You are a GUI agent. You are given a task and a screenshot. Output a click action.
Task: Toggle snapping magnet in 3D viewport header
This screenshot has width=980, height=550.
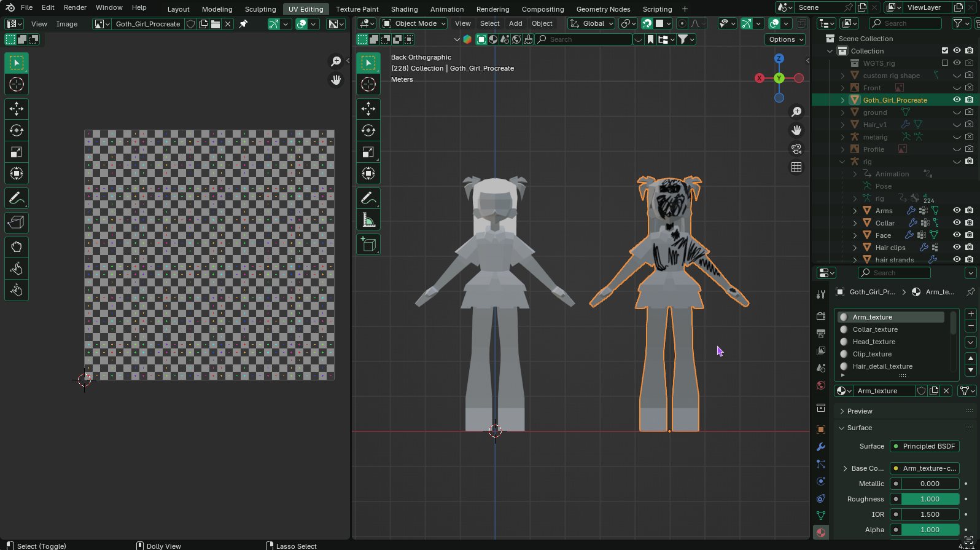(x=647, y=23)
